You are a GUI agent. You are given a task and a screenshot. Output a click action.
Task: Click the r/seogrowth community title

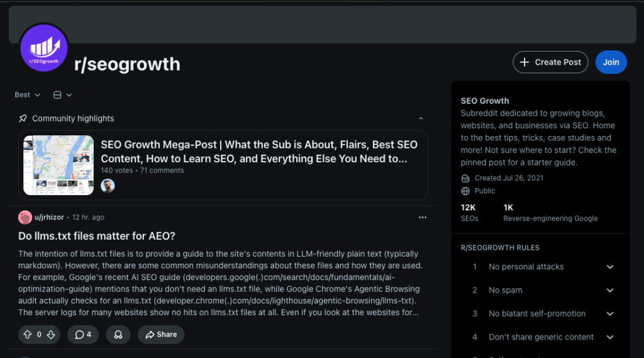127,64
